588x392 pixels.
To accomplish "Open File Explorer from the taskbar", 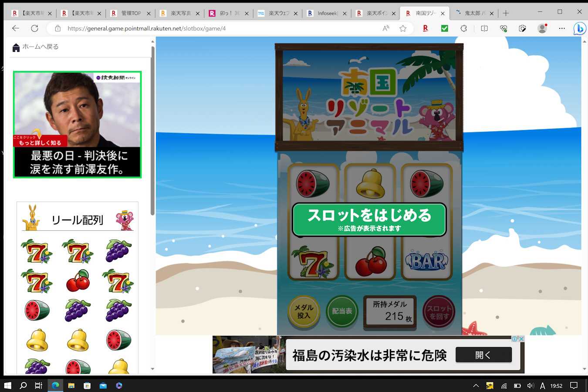I will 71,385.
